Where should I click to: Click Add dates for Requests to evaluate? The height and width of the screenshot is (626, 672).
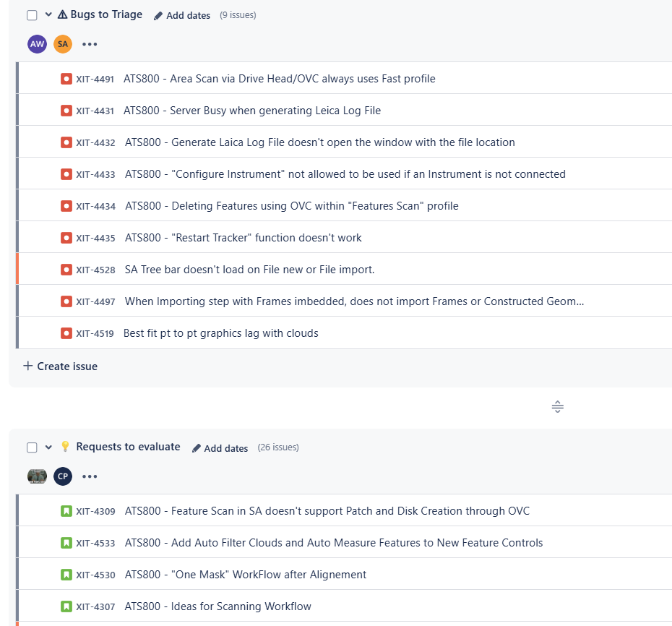220,448
